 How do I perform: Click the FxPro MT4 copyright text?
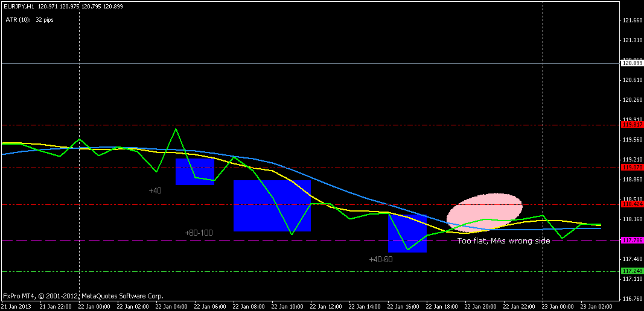(x=83, y=296)
